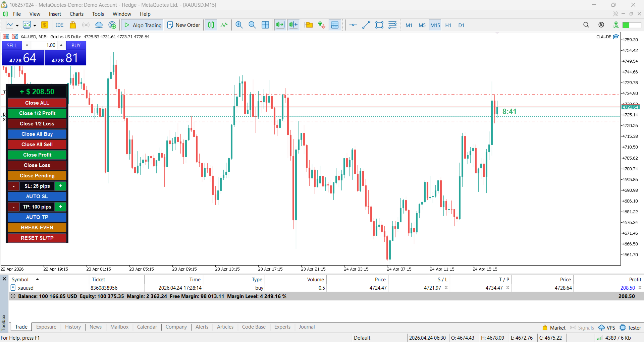Click the horizontal line drawing tool
Viewport: 644px width, 342px height.
[x=353, y=25]
